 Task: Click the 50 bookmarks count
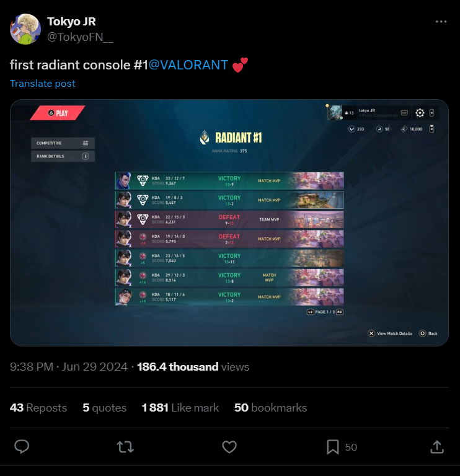click(270, 408)
